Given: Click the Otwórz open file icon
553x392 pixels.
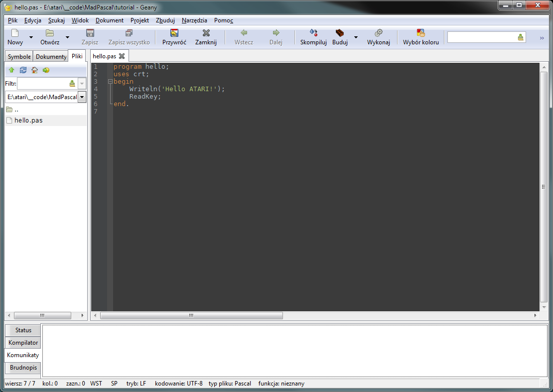Looking at the screenshot, I should pos(50,33).
